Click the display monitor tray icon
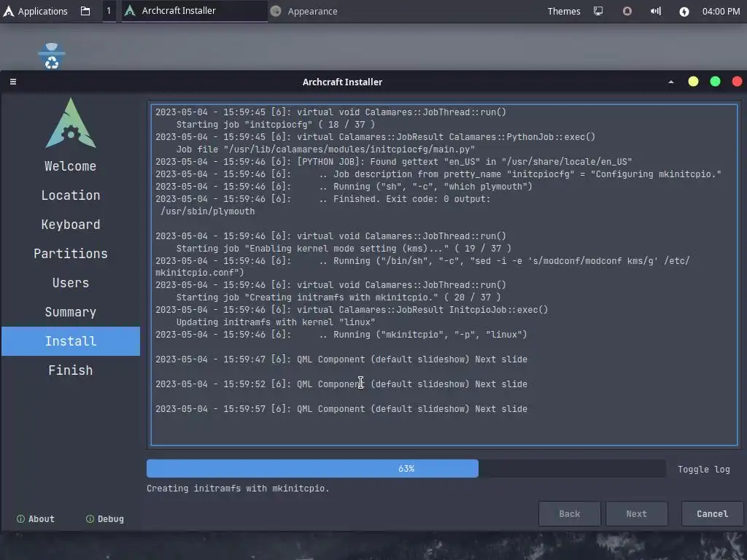This screenshot has width=747, height=560. (x=598, y=11)
